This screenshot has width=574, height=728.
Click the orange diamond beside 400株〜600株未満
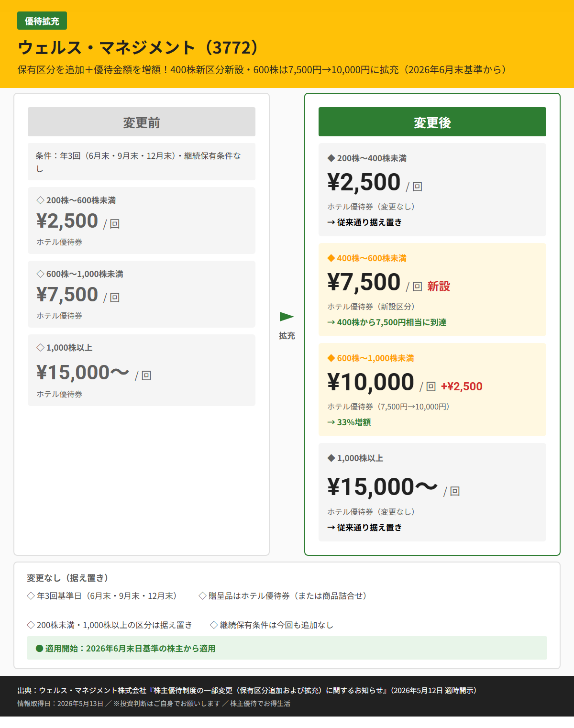(331, 258)
